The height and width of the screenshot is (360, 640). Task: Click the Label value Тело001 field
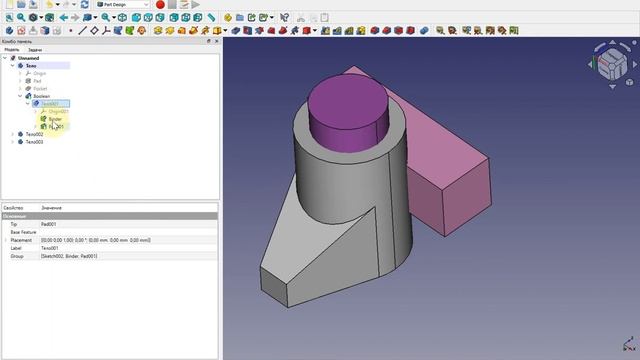(x=129, y=248)
